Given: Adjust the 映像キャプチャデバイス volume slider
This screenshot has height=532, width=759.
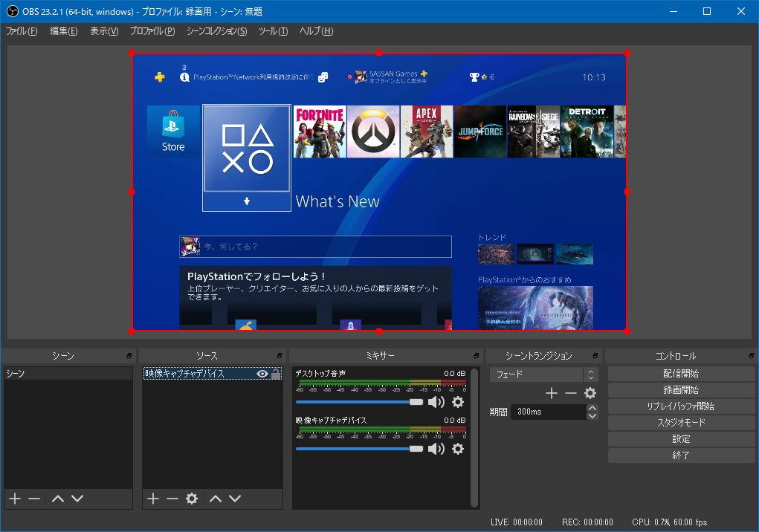Looking at the screenshot, I should (359, 449).
